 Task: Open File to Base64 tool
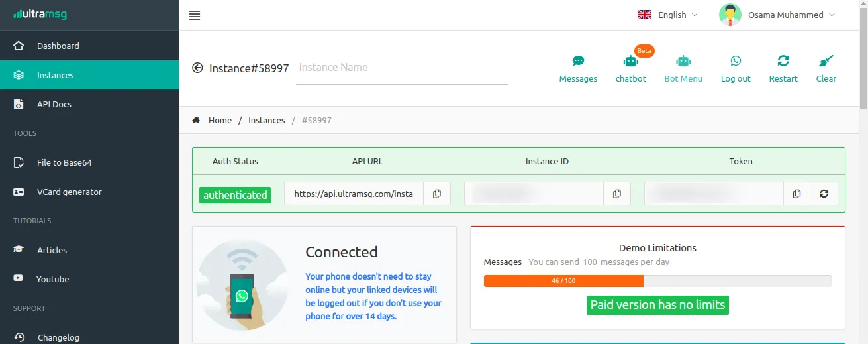click(89, 162)
